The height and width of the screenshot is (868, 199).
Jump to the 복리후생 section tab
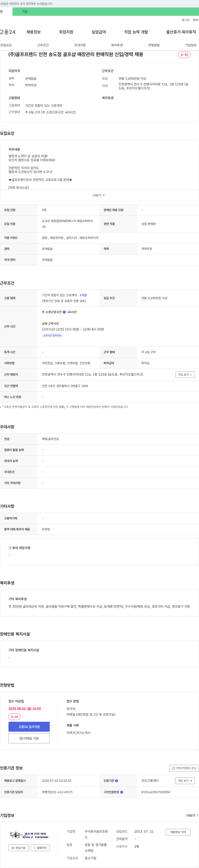[x=117, y=45]
